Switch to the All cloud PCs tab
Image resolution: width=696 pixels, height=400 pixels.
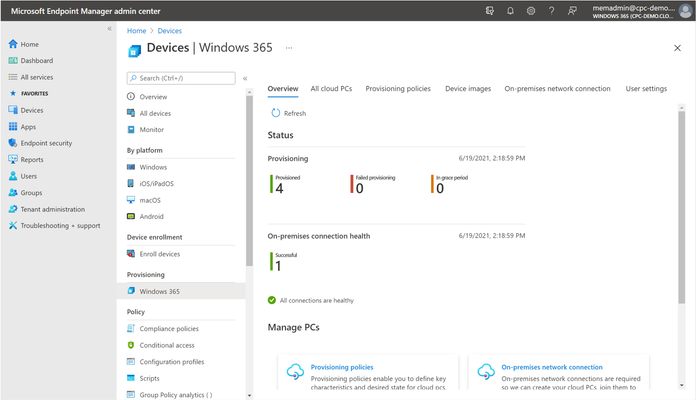point(331,88)
